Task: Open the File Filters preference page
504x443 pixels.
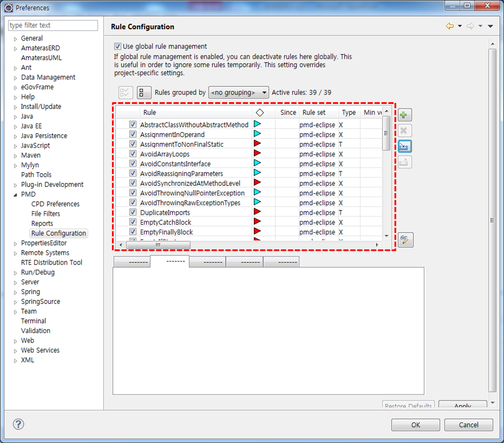Action: tap(46, 214)
